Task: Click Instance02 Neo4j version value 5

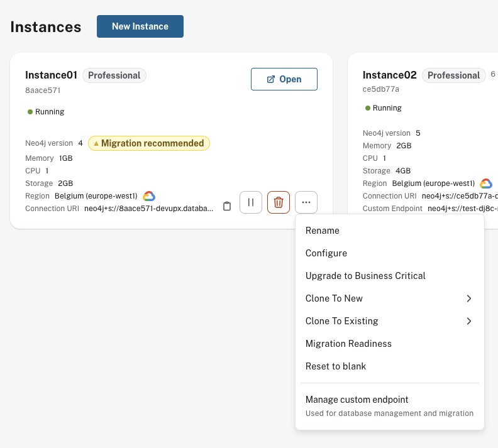Action: coord(418,133)
